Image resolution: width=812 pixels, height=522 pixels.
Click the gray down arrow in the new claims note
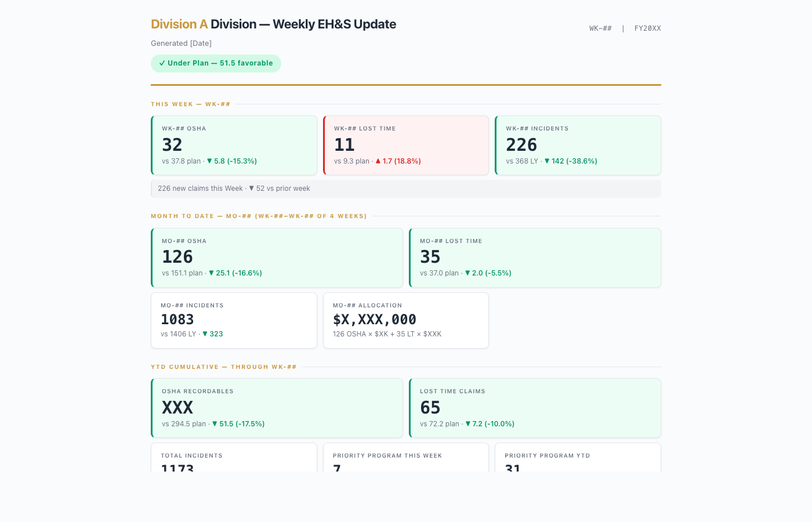point(251,188)
